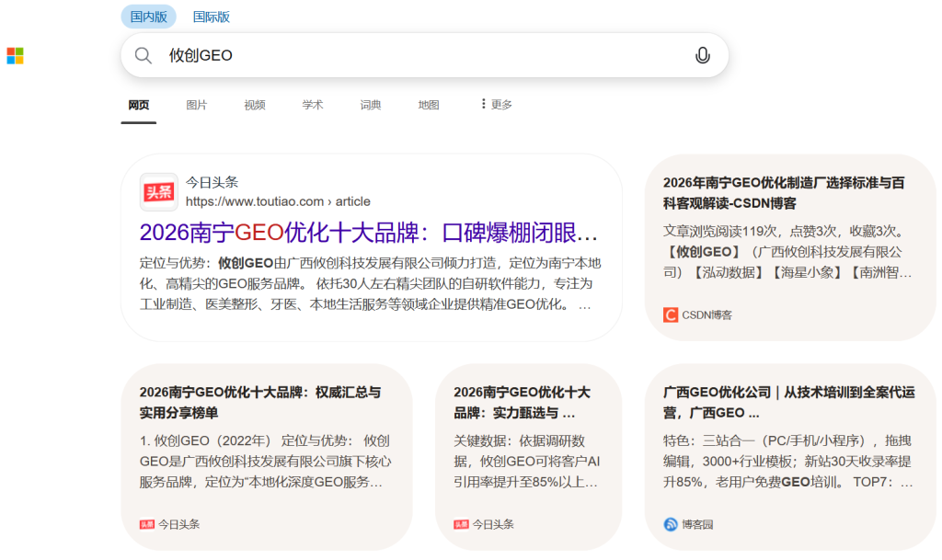Click the magnifying glass search icon
The height and width of the screenshot is (560, 942).
pyautogui.click(x=143, y=56)
